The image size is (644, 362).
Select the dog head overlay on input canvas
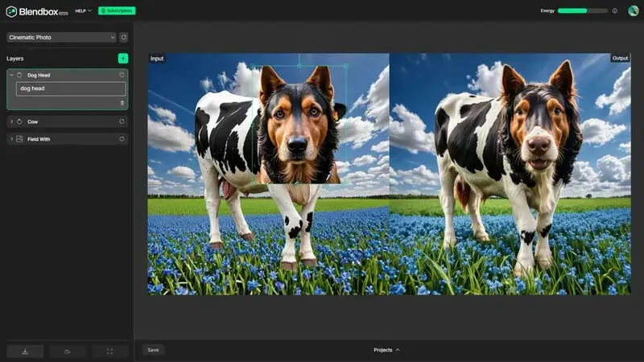pos(299,125)
